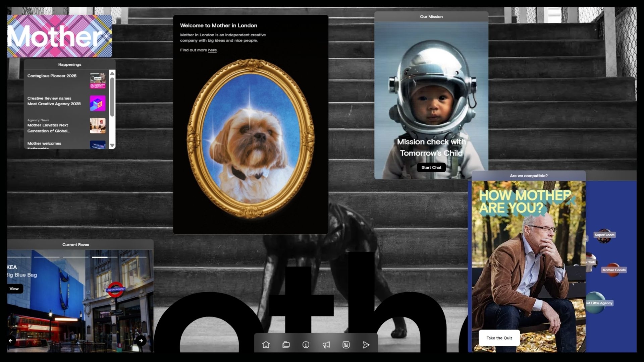This screenshot has width=644, height=362.
Task: Follow the 'here' link in welcome text
Action: click(212, 50)
